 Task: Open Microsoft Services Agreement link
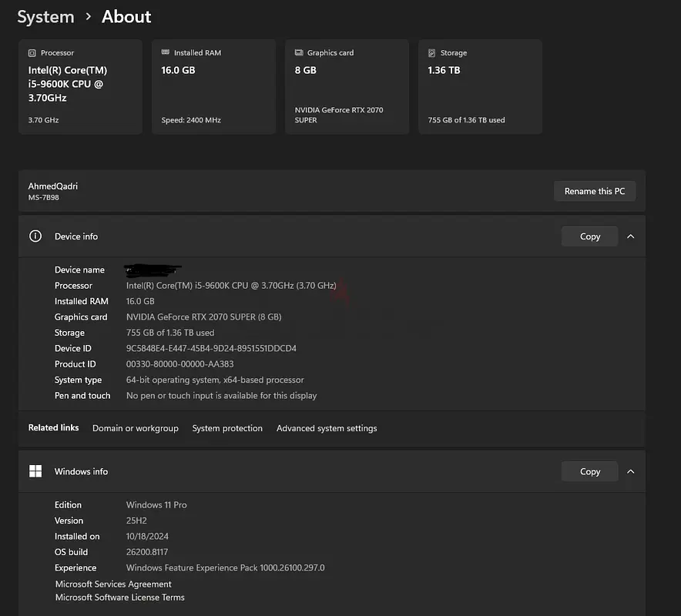pyautogui.click(x=113, y=584)
